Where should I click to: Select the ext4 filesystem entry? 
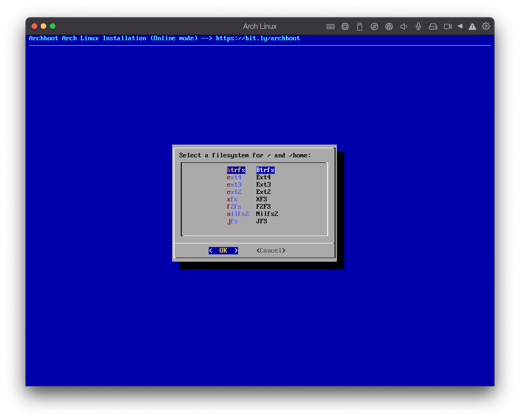click(x=234, y=177)
